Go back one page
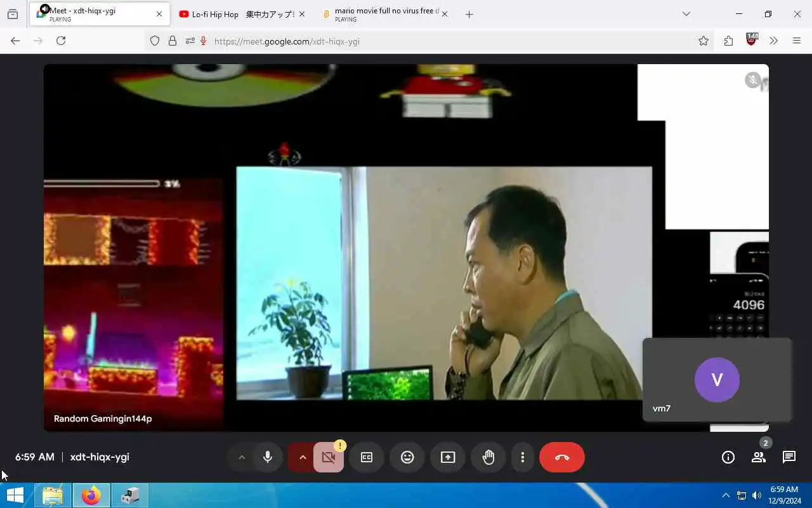Viewport: 812px width, 508px height. [15, 41]
